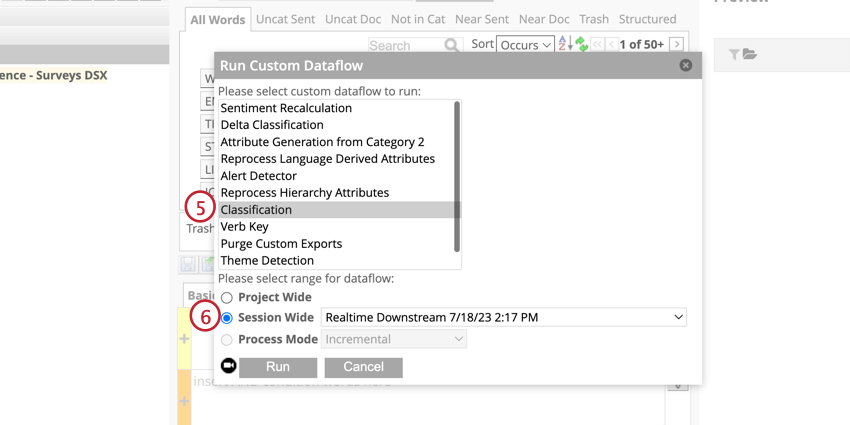The width and height of the screenshot is (850, 425).
Task: Select the Process Mode radio button
Action: click(x=227, y=340)
